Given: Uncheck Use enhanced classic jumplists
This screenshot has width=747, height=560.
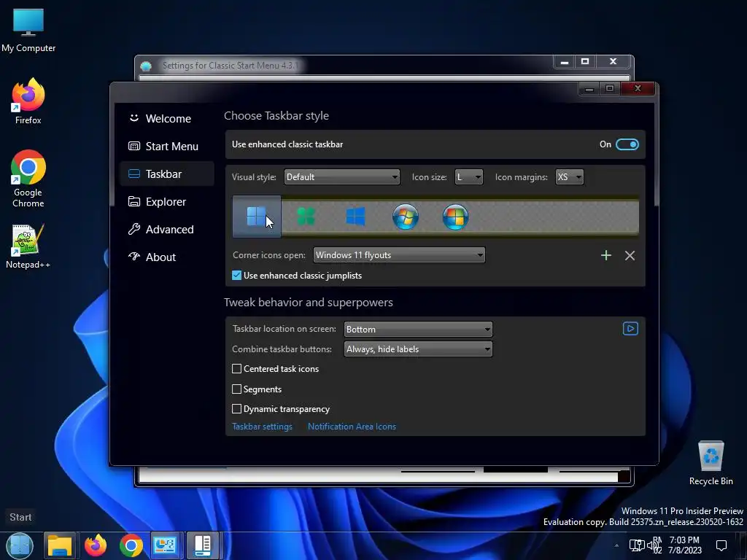Looking at the screenshot, I should [x=237, y=275].
